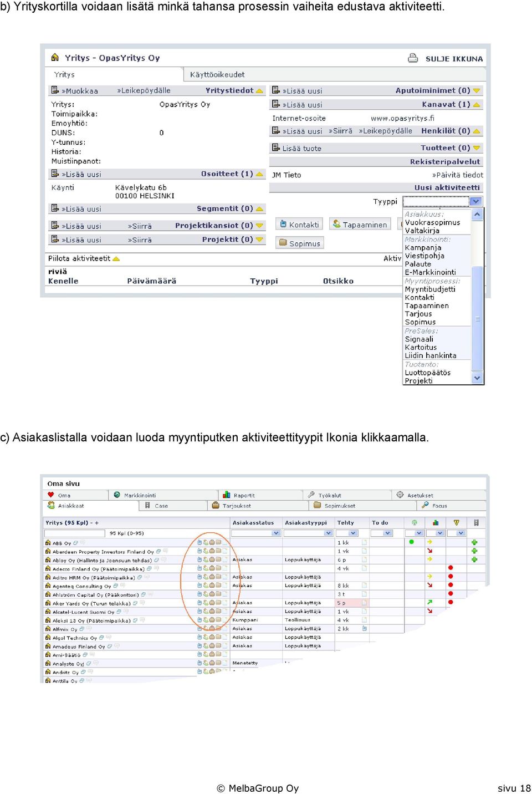Click the Kontakti activity button
532x794 pixels.
[299, 224]
